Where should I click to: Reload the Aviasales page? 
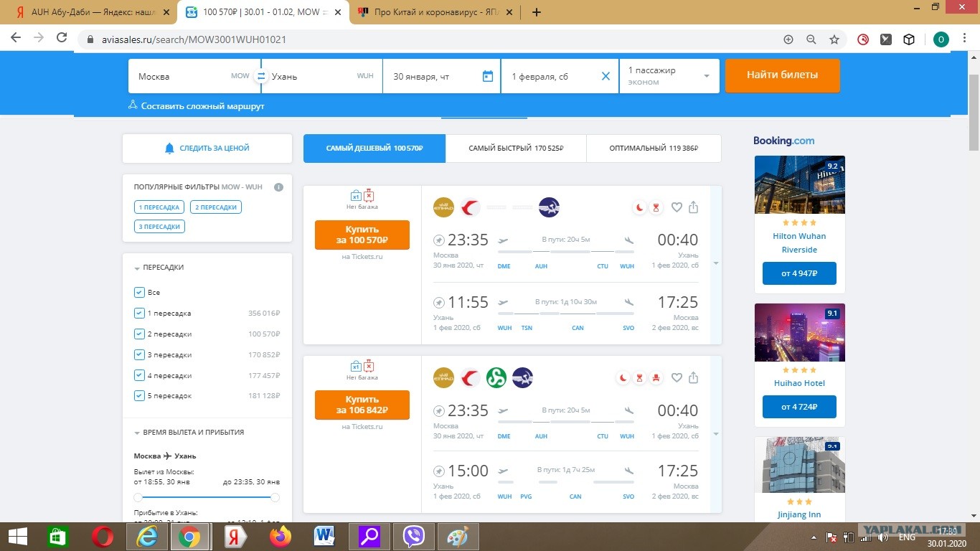(62, 39)
